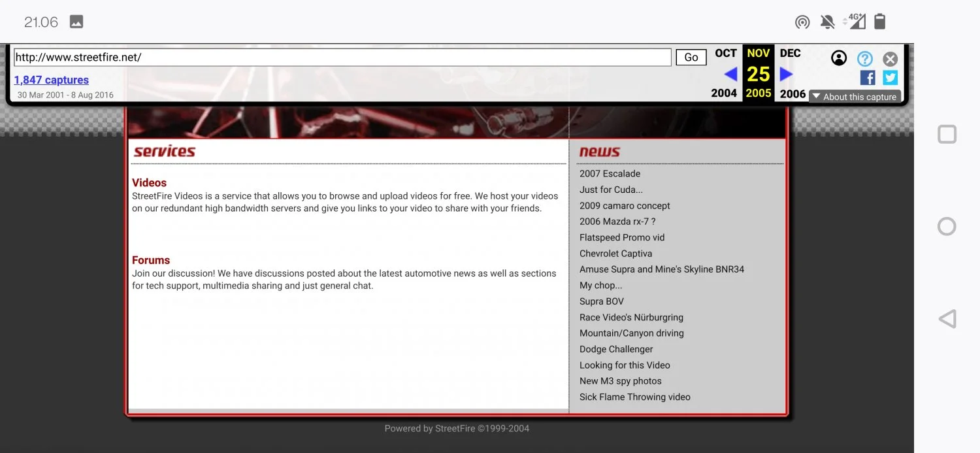This screenshot has height=453, width=980.
Task: Share this capture via the Facebook icon
Action: pyautogui.click(x=867, y=77)
